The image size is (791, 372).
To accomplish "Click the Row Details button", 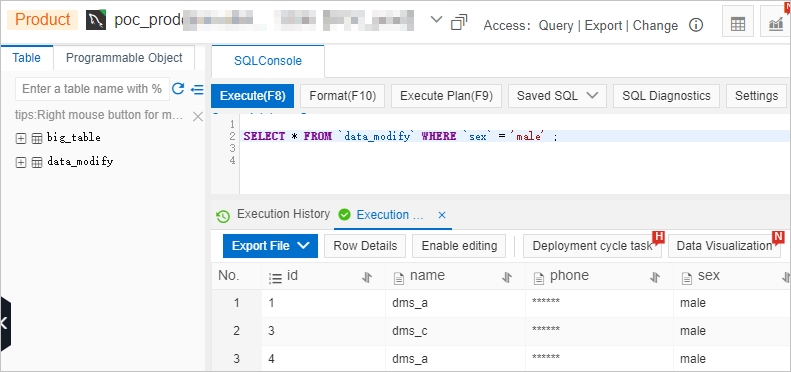I will [365, 246].
